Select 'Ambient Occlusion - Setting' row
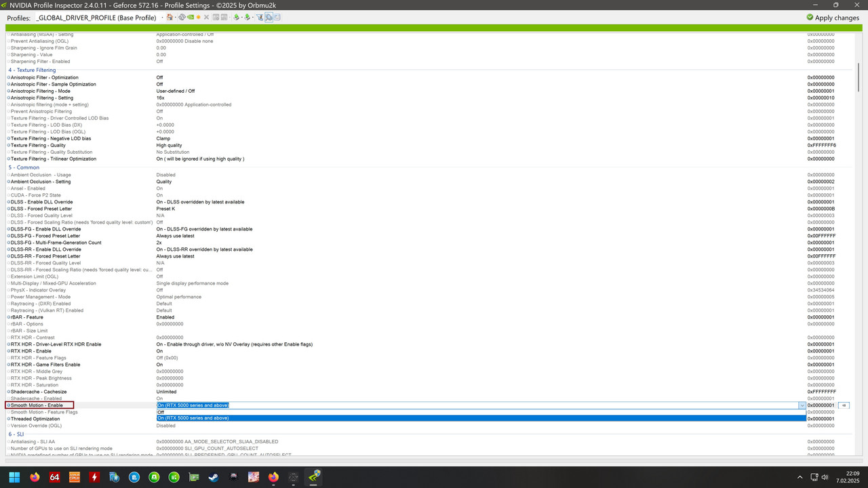 [x=430, y=182]
